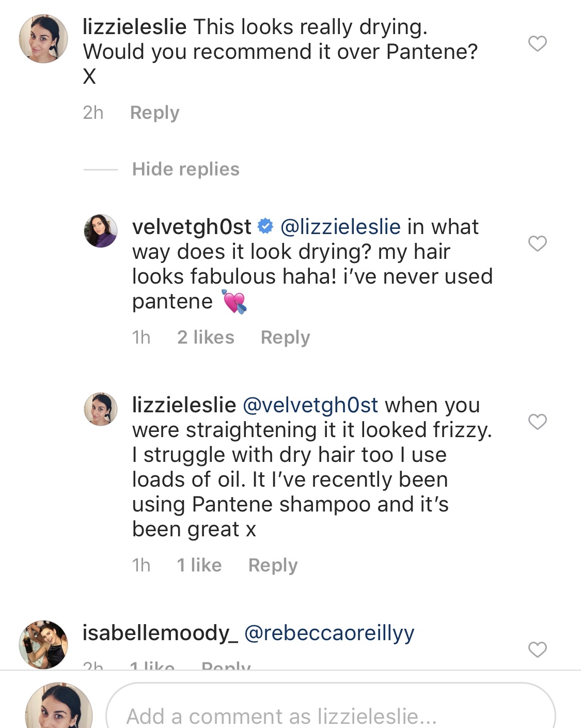The height and width of the screenshot is (728, 581).
Task: View who gave 2 likes on velvetgh0st's reply
Action: tap(206, 337)
